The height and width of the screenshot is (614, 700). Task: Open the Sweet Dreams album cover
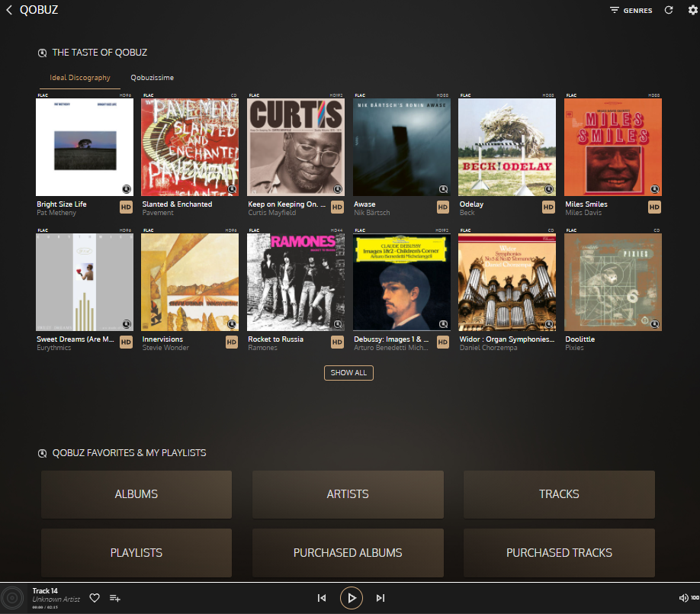coord(85,282)
